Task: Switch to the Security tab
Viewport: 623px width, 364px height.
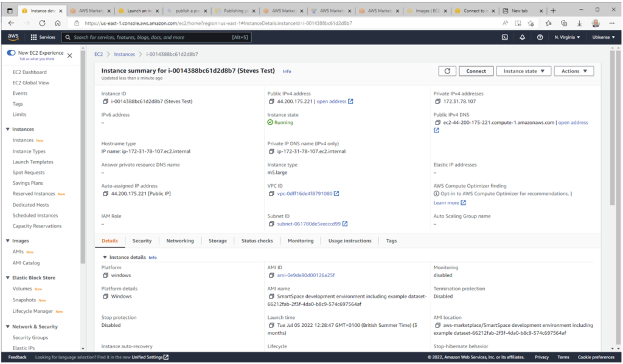Action: point(142,241)
